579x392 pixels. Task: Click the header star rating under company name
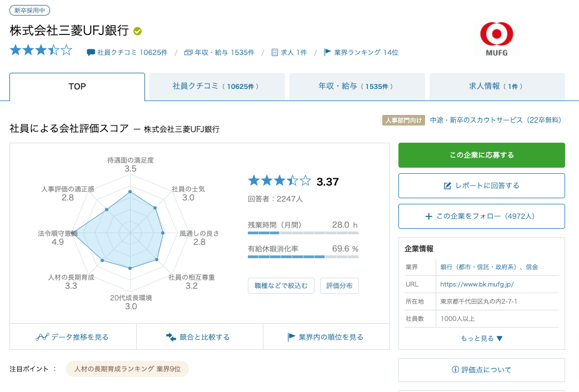(41, 50)
